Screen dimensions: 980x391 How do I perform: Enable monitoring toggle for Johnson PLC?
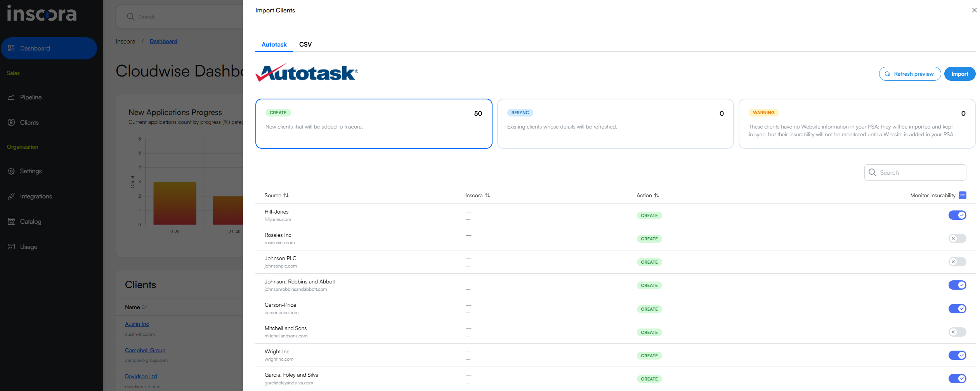click(x=957, y=262)
